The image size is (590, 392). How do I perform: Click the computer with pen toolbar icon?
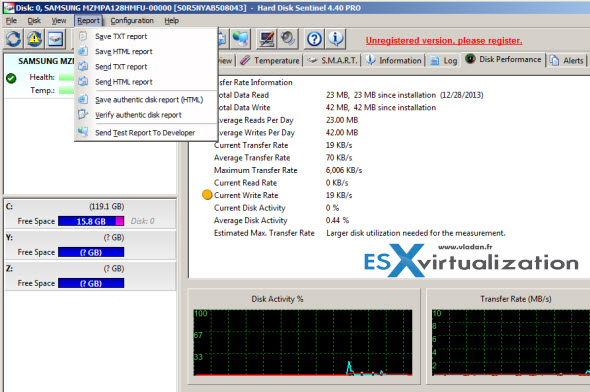coord(267,39)
